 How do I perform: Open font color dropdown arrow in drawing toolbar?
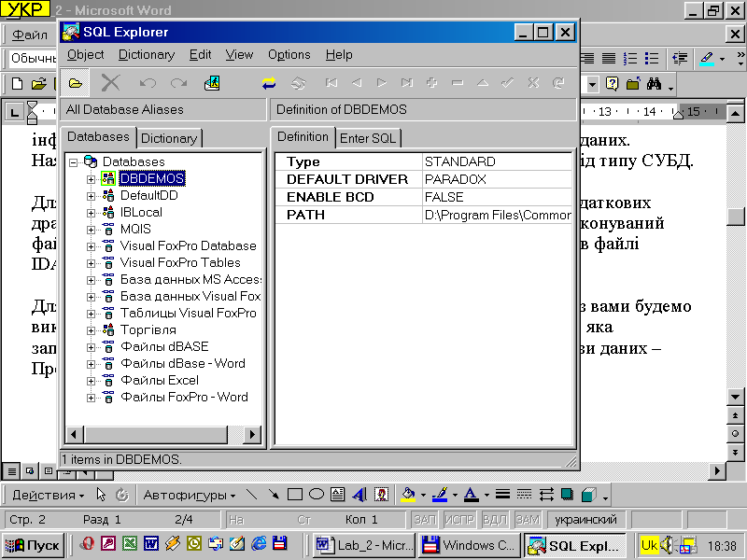pos(486,496)
